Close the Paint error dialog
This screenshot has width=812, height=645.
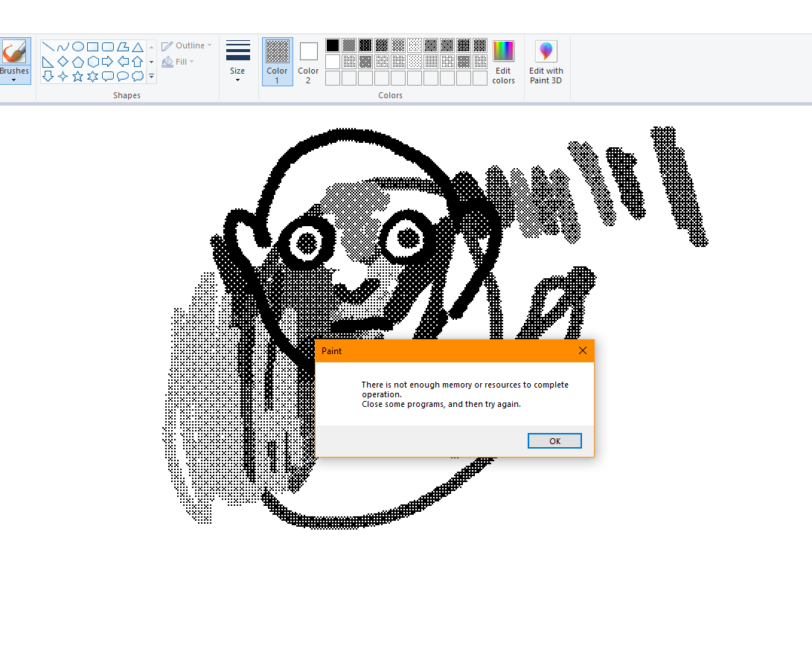pyautogui.click(x=583, y=350)
